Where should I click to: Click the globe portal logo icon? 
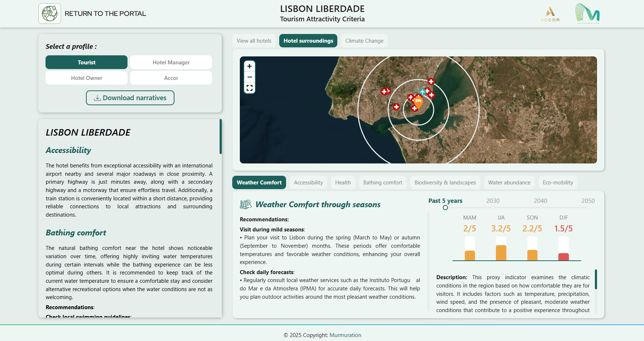click(x=49, y=14)
